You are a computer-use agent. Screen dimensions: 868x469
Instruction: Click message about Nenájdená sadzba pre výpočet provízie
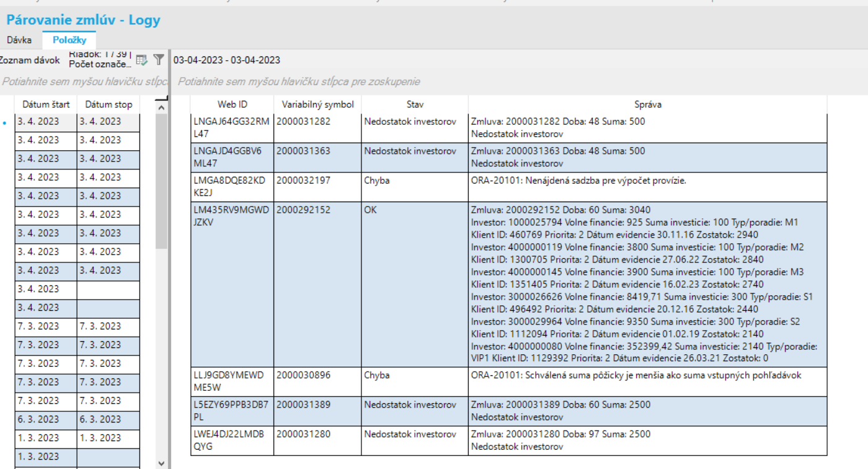(578, 181)
